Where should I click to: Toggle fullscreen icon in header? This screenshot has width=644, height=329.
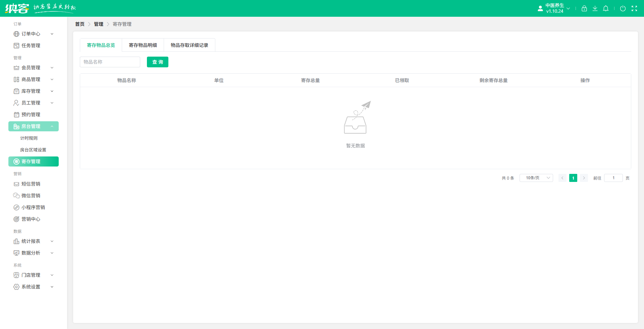(x=634, y=8)
